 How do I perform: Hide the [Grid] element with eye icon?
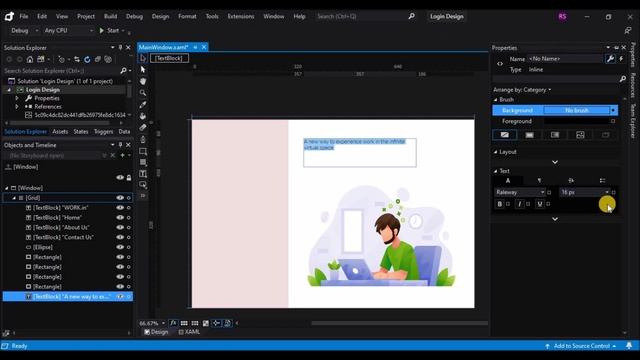(120, 198)
